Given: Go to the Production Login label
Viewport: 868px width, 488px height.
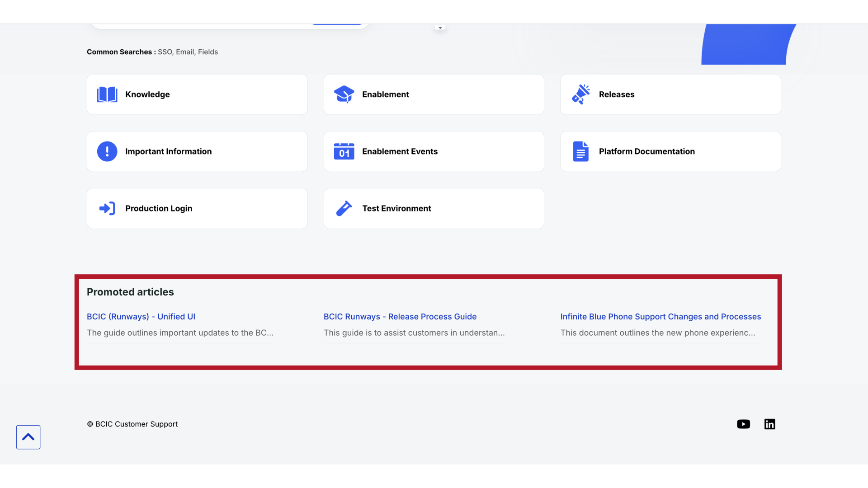Looking at the screenshot, I should click(x=159, y=208).
